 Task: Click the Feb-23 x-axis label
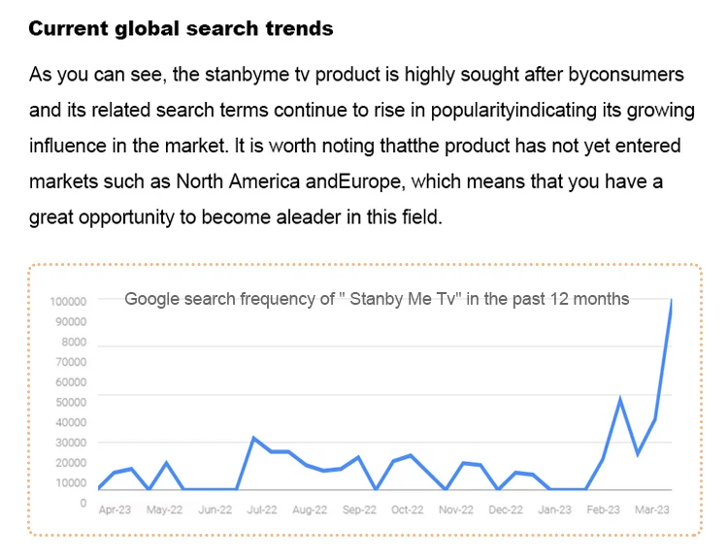click(x=603, y=510)
